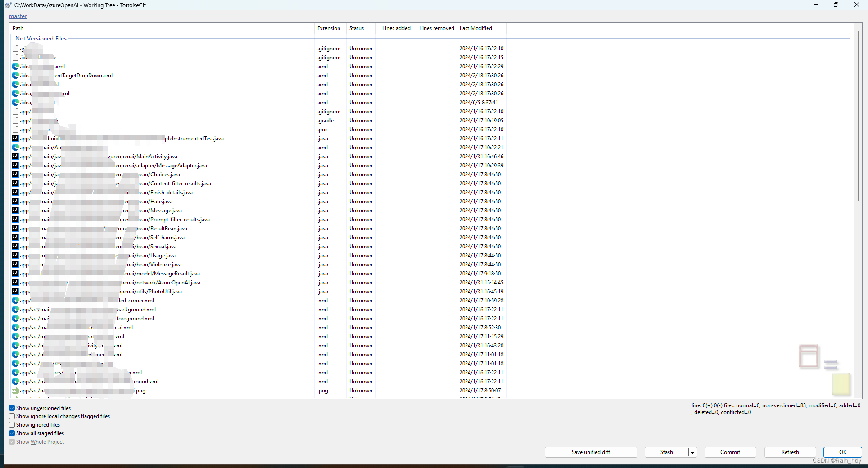
Task: Click the Java icon for Message.java
Action: [15, 211]
